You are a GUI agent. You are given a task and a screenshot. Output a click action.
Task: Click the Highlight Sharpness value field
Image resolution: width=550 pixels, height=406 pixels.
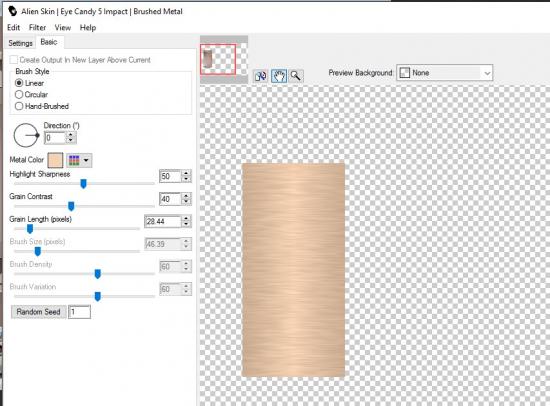[170, 176]
